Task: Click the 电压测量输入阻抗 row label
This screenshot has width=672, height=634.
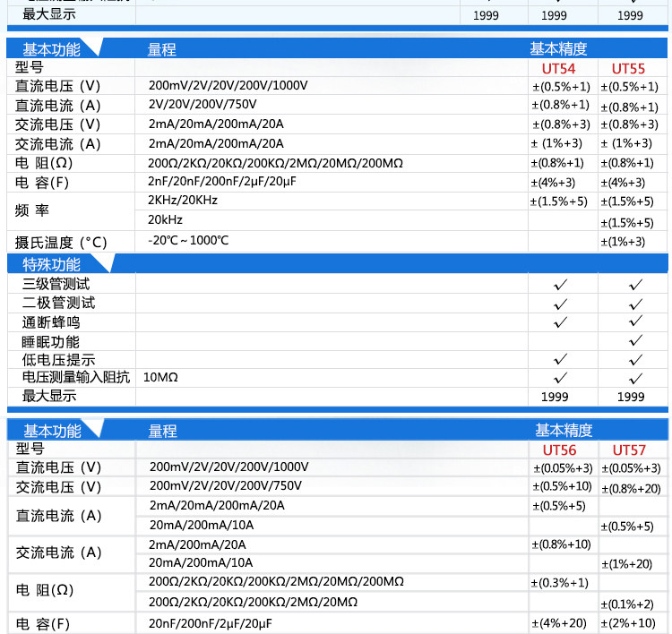Action: click(x=76, y=377)
